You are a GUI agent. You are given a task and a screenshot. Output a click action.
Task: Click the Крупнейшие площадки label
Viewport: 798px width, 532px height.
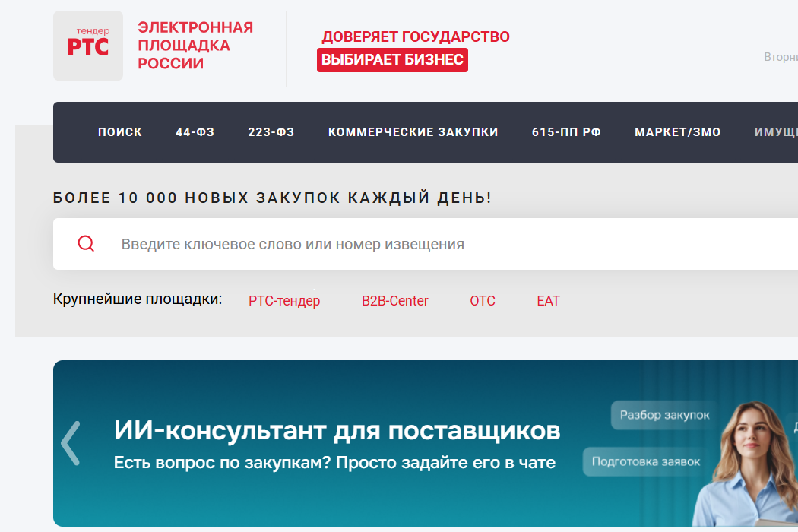point(138,299)
